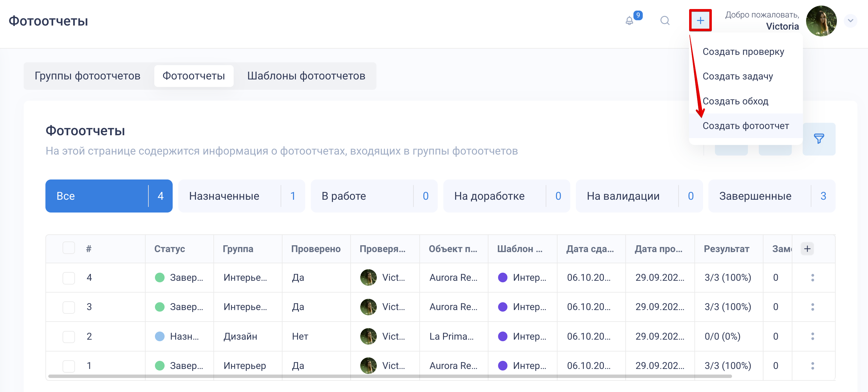Open three-dot menu for report 4

pyautogui.click(x=812, y=278)
